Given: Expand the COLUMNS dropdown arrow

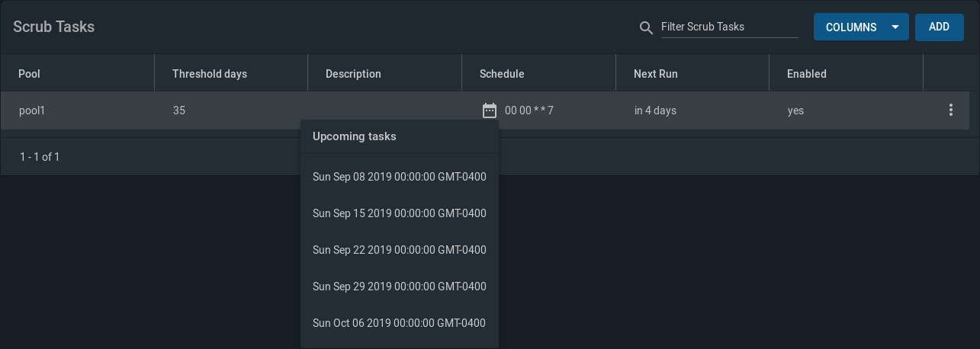Looking at the screenshot, I should point(895,27).
